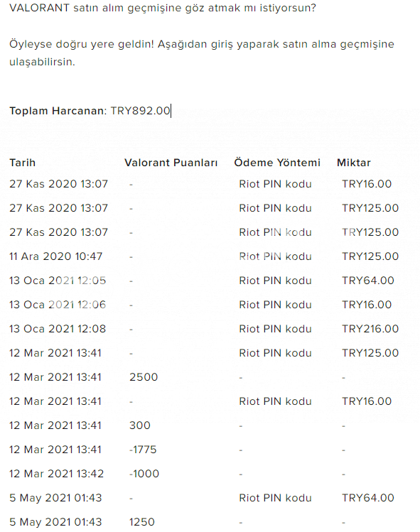Viewport: 420px width, 532px height.
Task: Click the 12 Mar 2021 13:42 date
Action: [56, 474]
